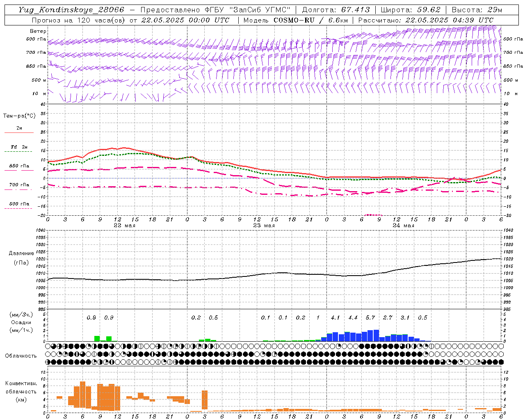
Task: Click the 22 мая date label
Action: [x=124, y=226]
